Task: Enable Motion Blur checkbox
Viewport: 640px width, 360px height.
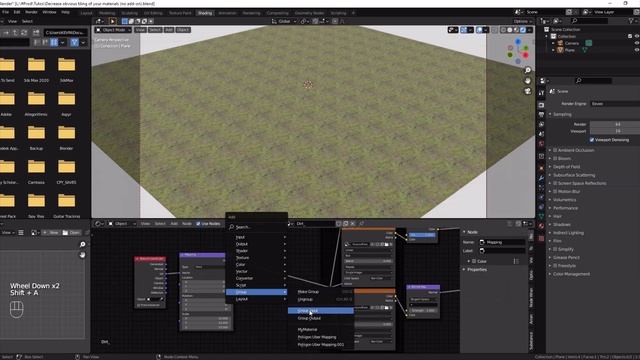Action: [x=555, y=191]
